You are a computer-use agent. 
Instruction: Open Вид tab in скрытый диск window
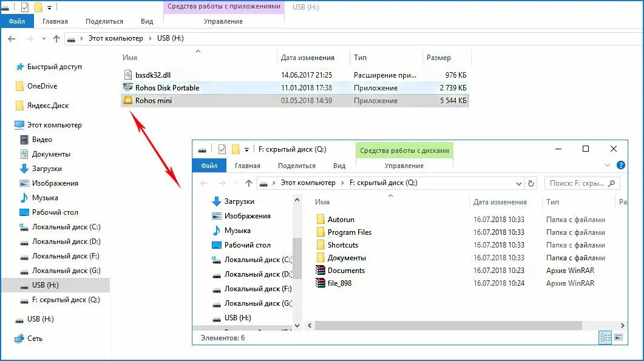(x=339, y=166)
